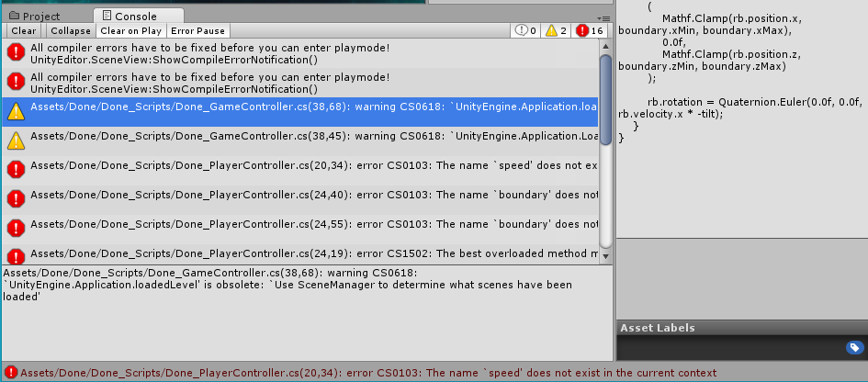
Task: Click the Mathf.Clamp(rb.position.x code line
Action: (x=710, y=25)
